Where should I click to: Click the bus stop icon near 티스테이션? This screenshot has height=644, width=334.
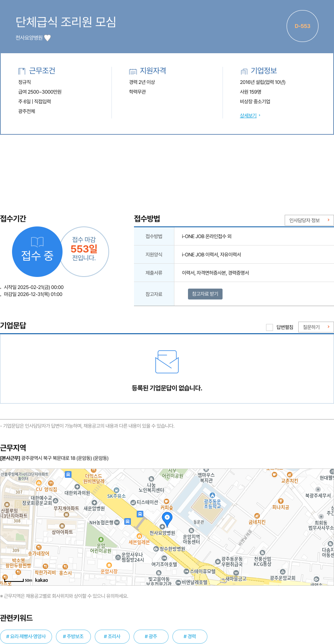(x=140, y=514)
